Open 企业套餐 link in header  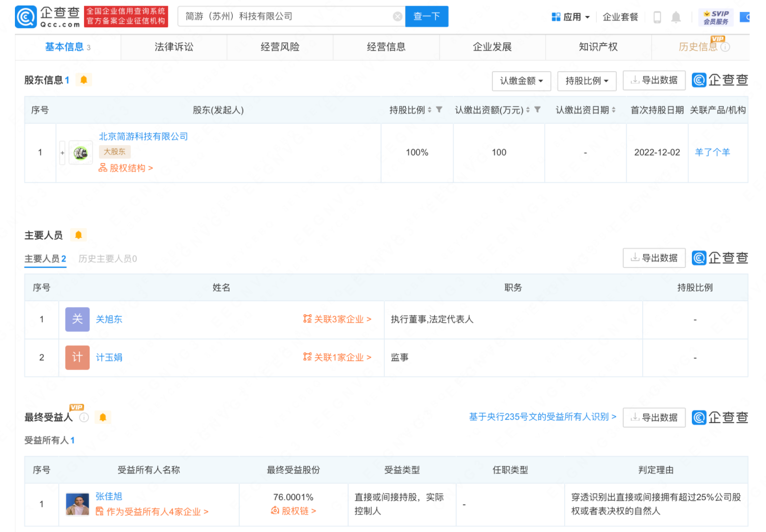[x=620, y=17]
